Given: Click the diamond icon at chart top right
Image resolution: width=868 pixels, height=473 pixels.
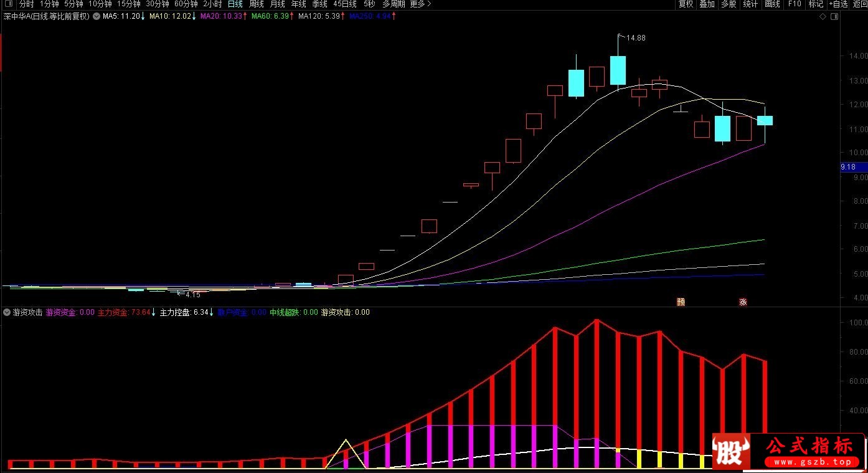Looking at the screenshot, I should [x=823, y=16].
